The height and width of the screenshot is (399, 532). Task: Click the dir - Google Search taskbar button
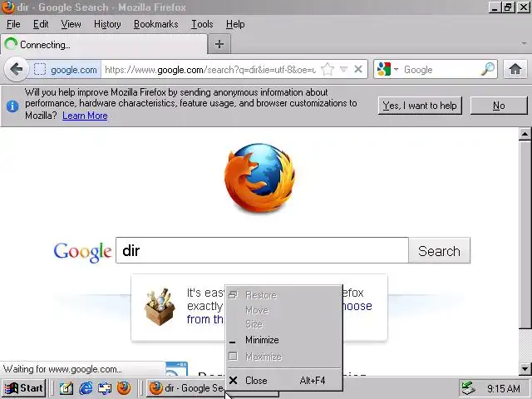(186, 388)
